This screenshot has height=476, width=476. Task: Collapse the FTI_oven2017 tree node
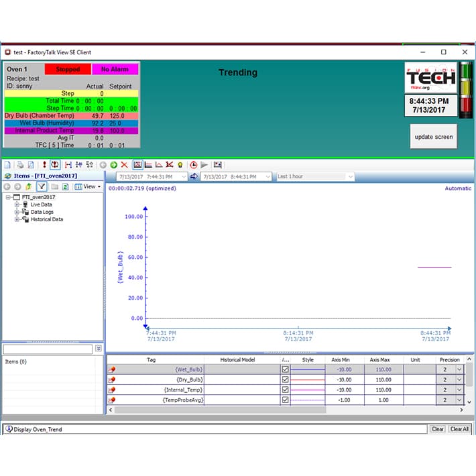pyautogui.click(x=8, y=197)
